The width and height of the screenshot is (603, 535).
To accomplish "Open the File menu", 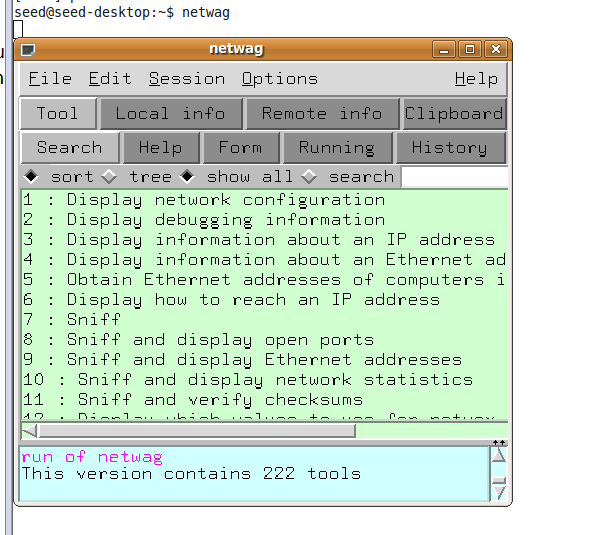I will 50,79.
